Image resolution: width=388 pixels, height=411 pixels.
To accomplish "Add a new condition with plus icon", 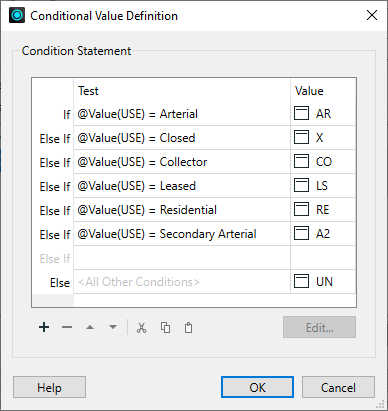I will (x=44, y=327).
